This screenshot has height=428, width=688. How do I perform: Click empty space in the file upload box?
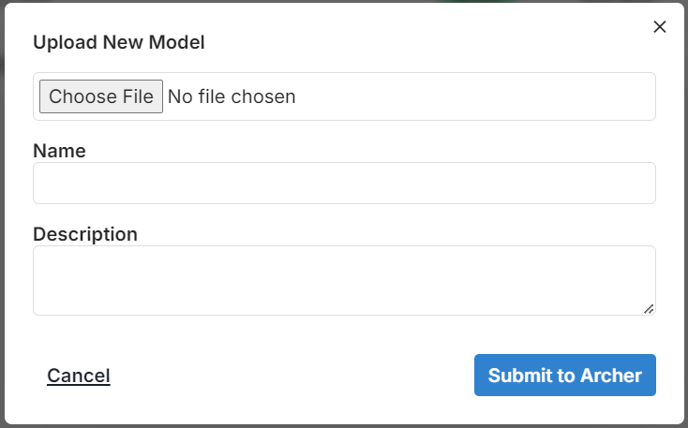(474, 97)
